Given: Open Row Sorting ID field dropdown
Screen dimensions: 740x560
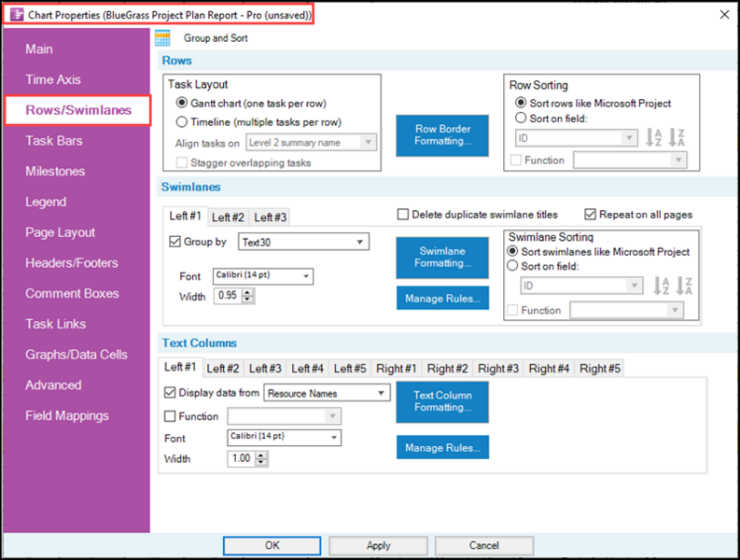Looking at the screenshot, I should [577, 138].
